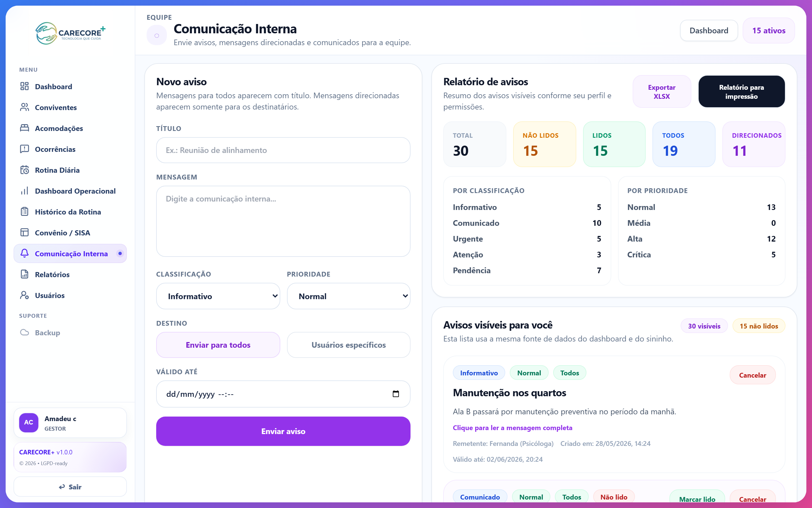
Task: Click the 'Amadeu c' user name
Action: pos(60,419)
